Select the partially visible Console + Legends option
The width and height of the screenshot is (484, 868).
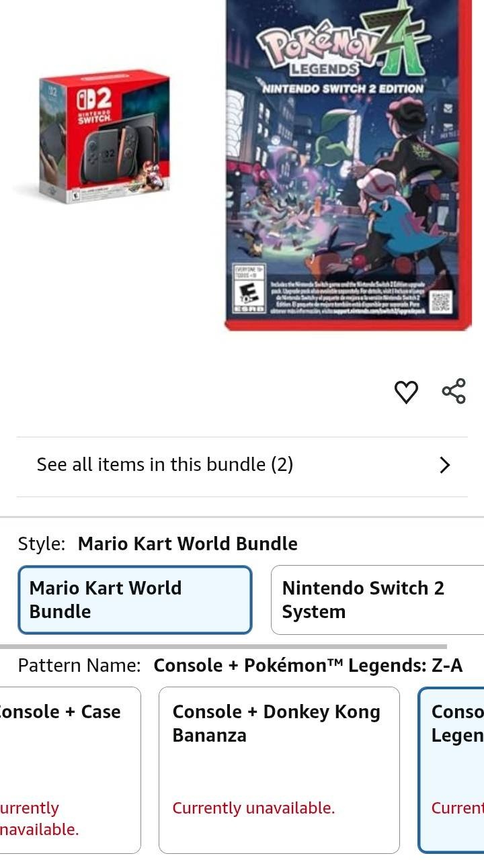tap(451, 770)
